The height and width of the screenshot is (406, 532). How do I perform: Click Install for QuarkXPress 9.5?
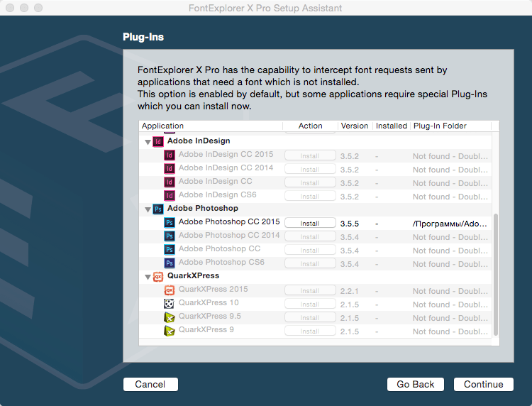(x=310, y=317)
